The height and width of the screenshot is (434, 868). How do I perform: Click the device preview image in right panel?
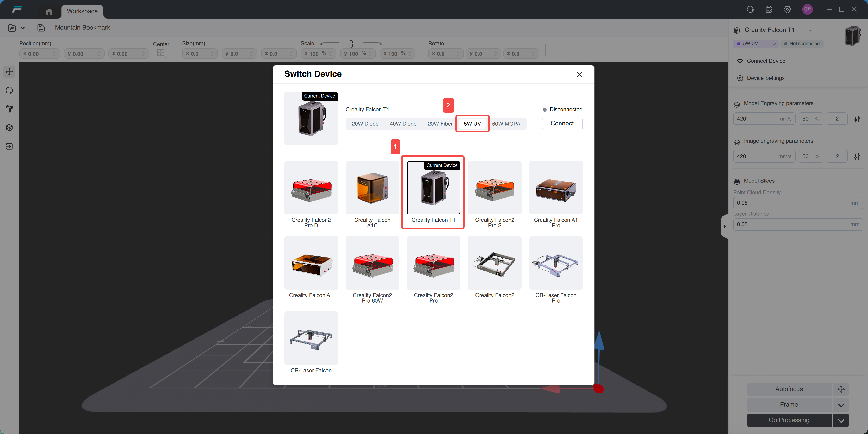pyautogui.click(x=853, y=35)
